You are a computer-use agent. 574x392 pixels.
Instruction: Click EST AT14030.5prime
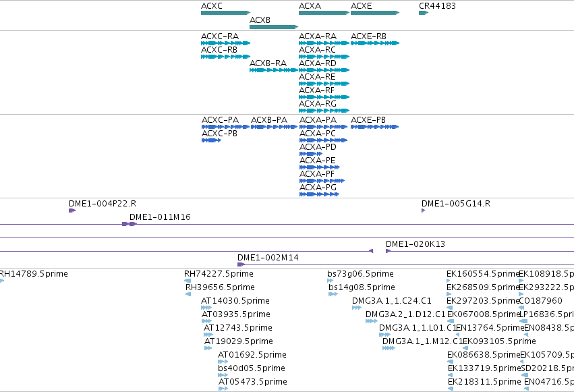click(x=206, y=308)
